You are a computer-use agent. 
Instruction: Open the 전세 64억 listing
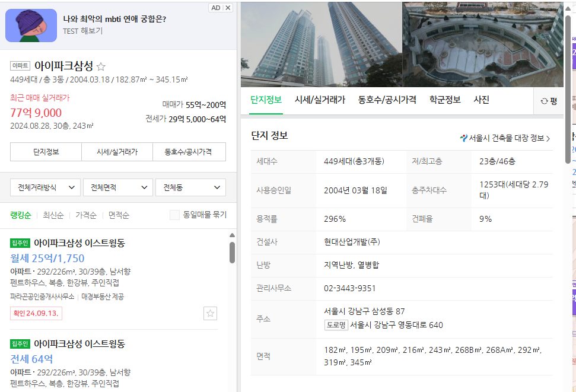click(31, 359)
